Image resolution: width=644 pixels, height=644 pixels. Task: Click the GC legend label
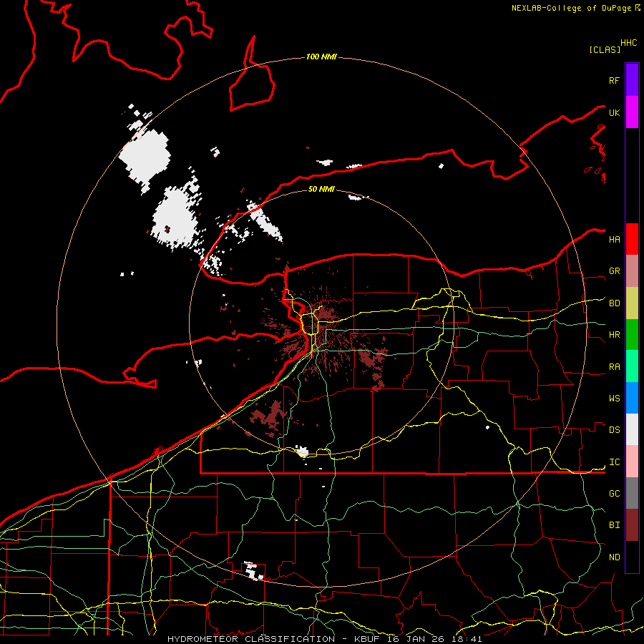pyautogui.click(x=614, y=494)
